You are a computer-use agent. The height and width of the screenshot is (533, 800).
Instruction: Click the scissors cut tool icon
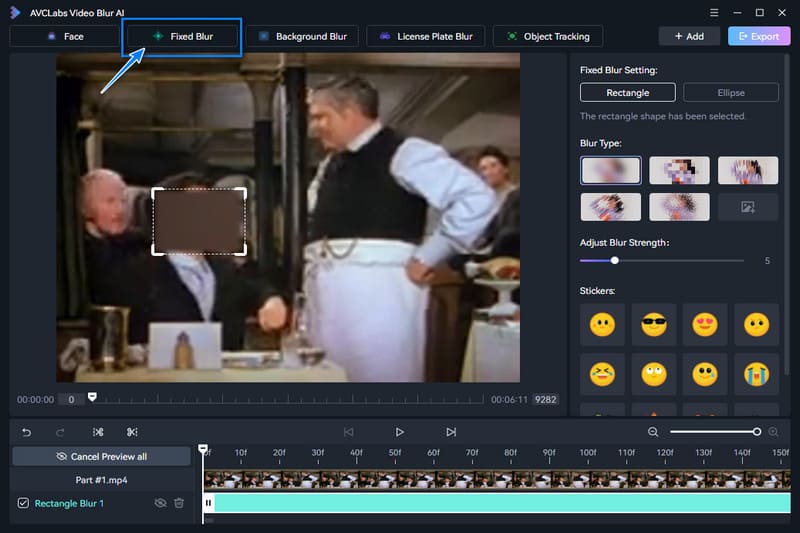(132, 432)
